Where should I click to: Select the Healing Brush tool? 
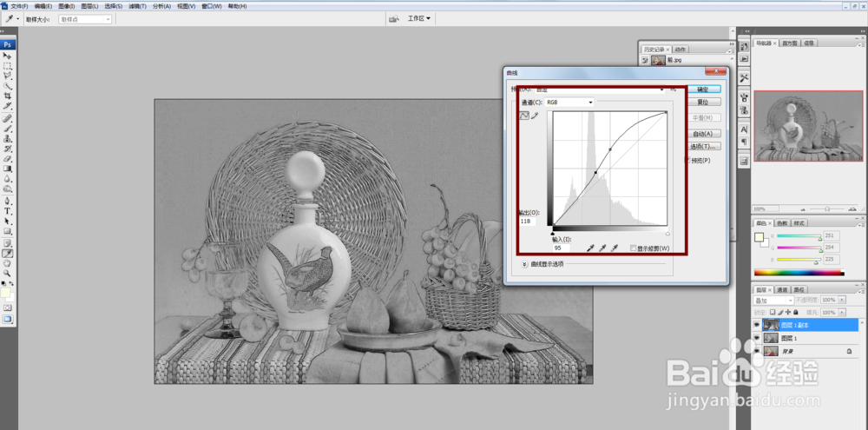coord(7,119)
